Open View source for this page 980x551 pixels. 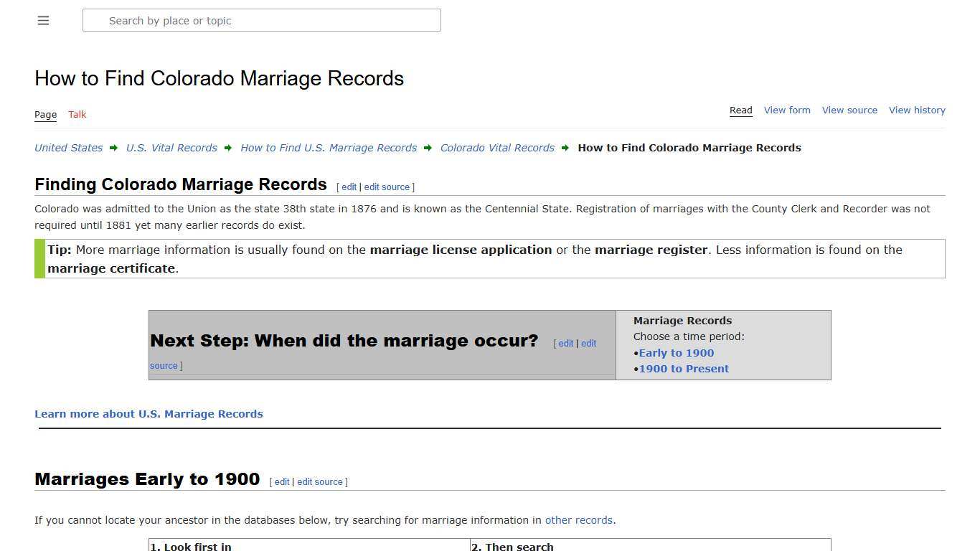[x=849, y=110]
